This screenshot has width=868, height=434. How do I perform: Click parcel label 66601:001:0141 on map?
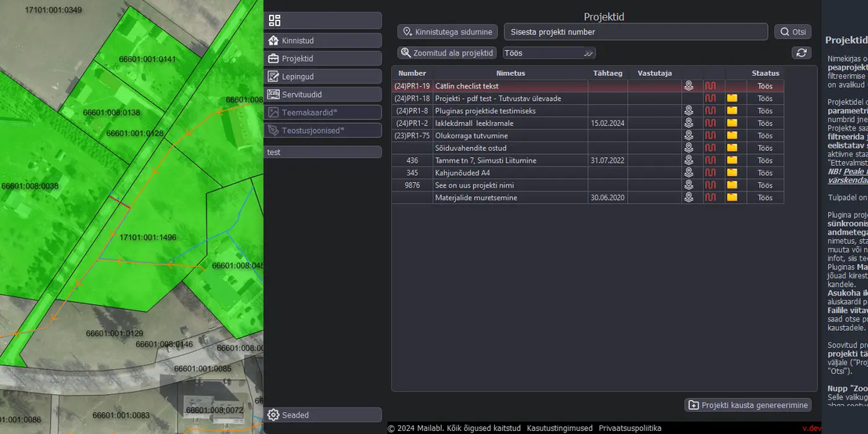pyautogui.click(x=147, y=59)
